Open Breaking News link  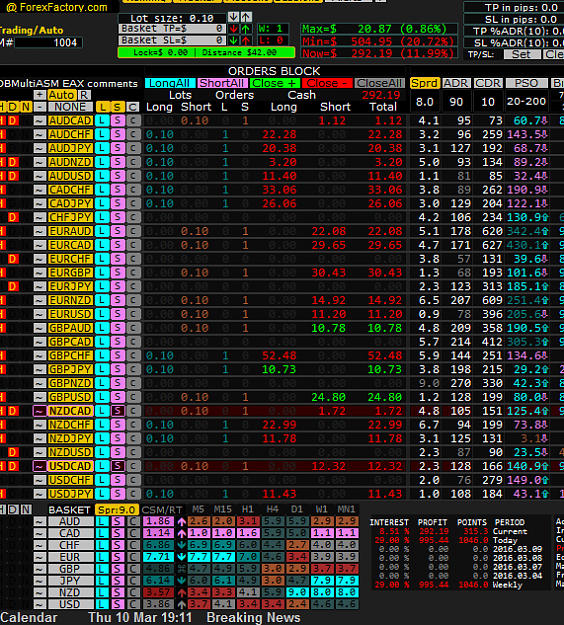254,617
